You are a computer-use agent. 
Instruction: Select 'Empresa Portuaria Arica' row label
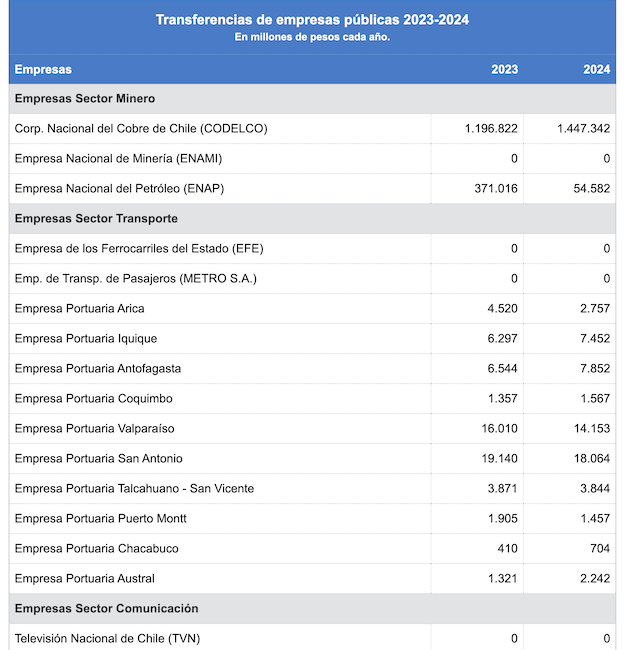click(x=80, y=309)
